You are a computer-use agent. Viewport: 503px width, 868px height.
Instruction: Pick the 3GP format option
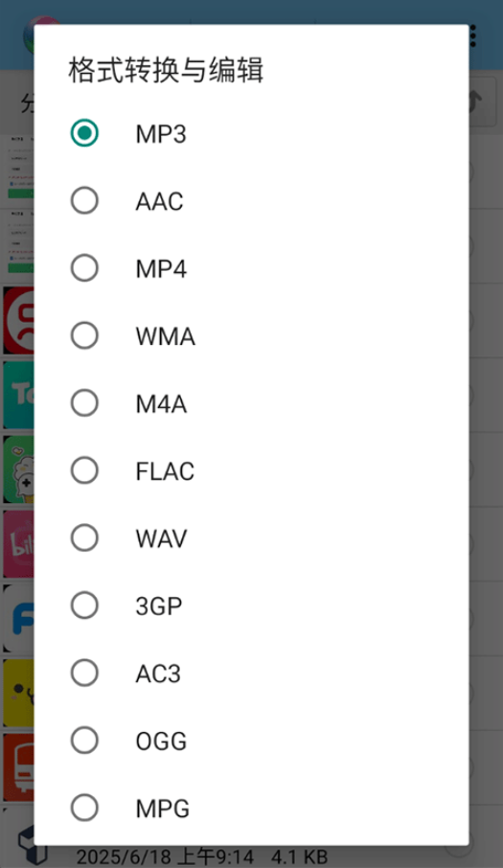click(x=84, y=605)
